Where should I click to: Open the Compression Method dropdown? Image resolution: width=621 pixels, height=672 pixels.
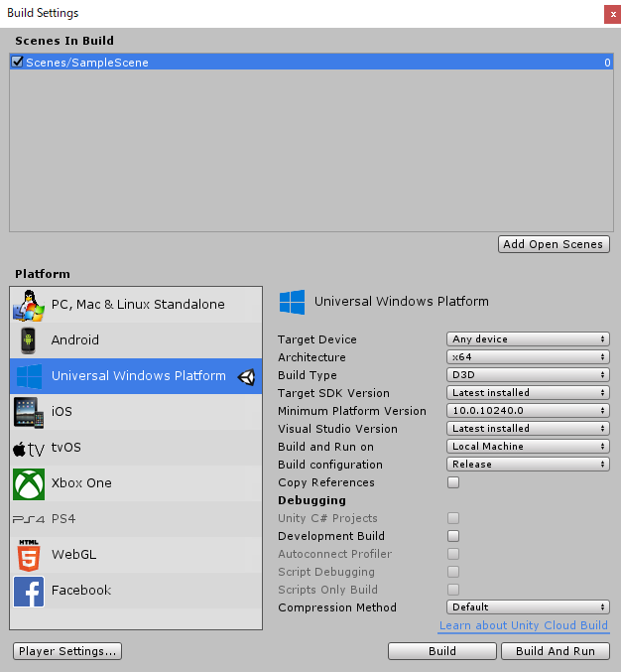528,607
